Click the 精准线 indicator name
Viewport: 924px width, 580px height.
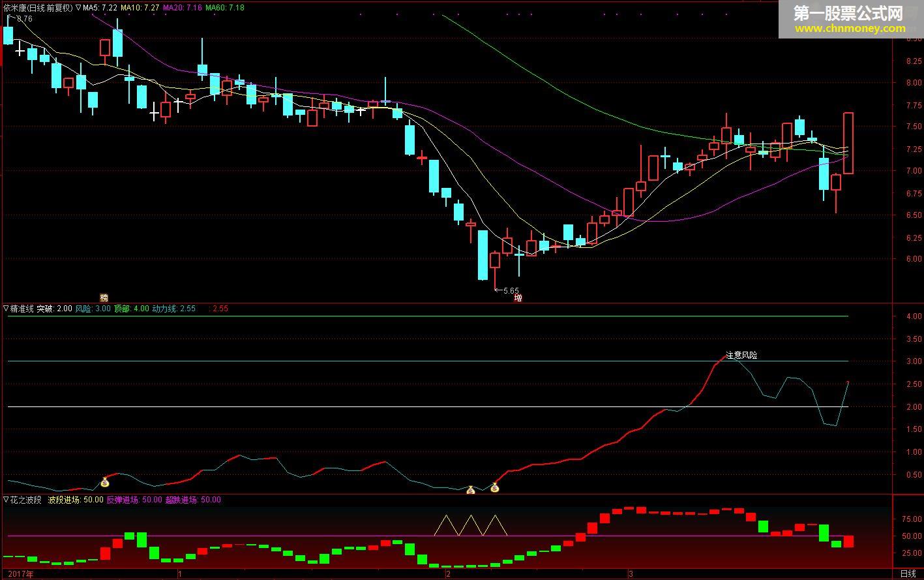click(x=22, y=309)
